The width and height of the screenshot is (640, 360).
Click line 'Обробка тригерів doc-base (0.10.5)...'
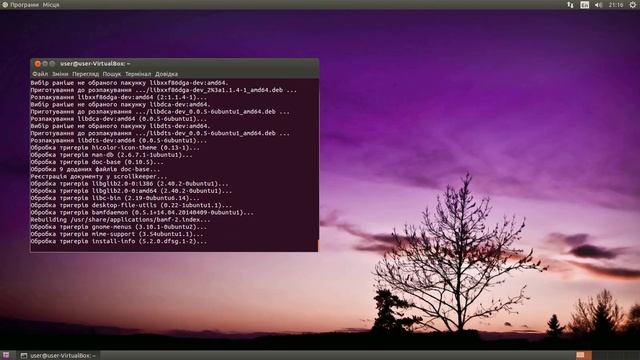click(97, 162)
